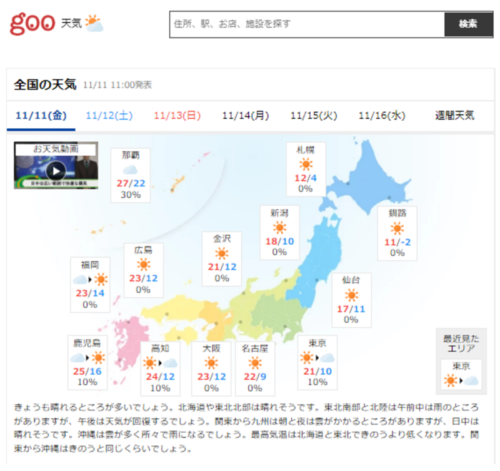Image resolution: width=500 pixels, height=471 pixels.
Task: Open the 釧路 city name link
Action: tap(397, 213)
